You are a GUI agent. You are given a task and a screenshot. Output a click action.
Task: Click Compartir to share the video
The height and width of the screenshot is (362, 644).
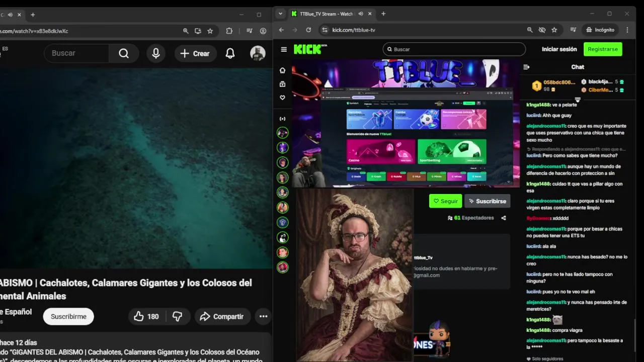(x=221, y=316)
